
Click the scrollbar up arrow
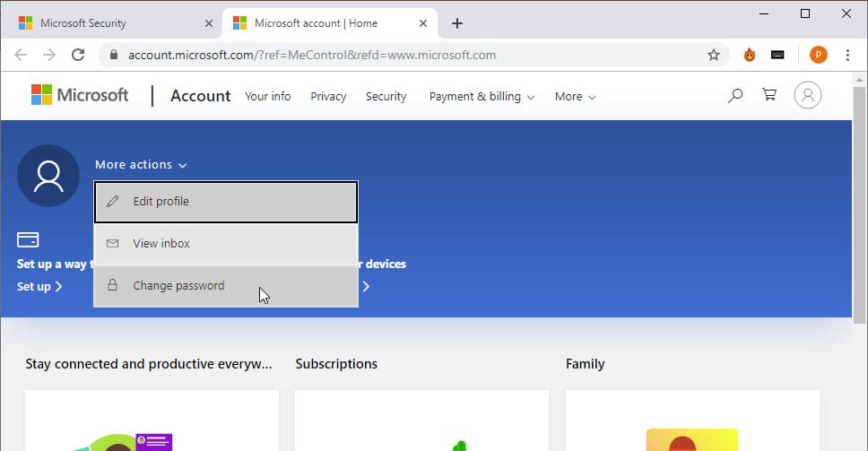pos(859,80)
